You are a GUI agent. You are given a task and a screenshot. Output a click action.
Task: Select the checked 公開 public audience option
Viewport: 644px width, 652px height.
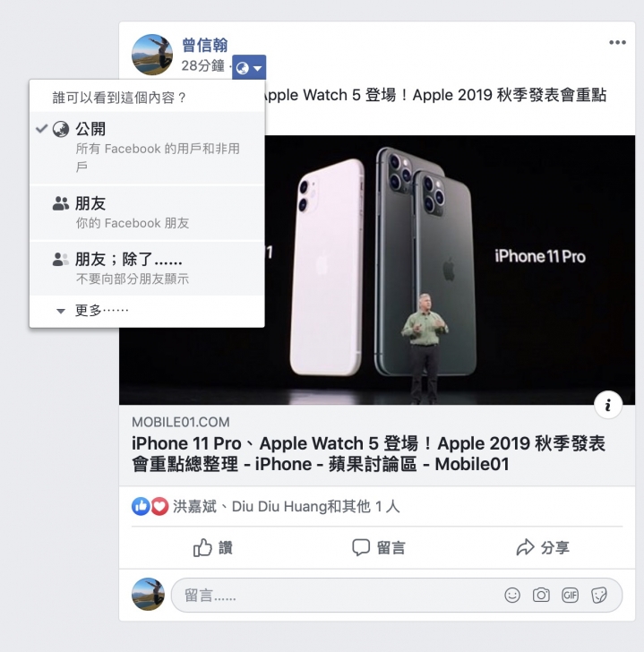pos(147,148)
